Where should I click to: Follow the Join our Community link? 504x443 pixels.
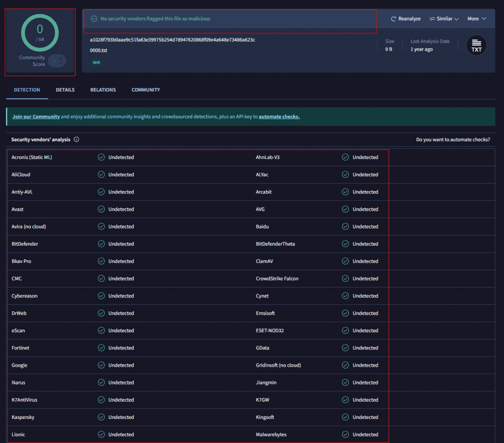(x=36, y=117)
